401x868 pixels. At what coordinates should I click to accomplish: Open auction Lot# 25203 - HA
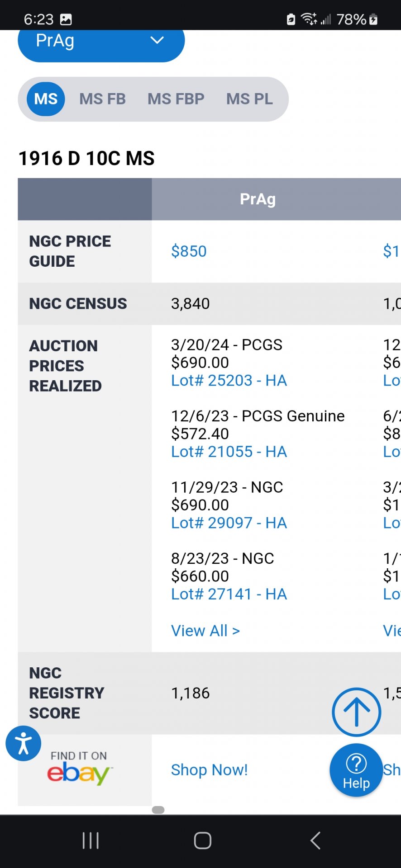pyautogui.click(x=229, y=381)
